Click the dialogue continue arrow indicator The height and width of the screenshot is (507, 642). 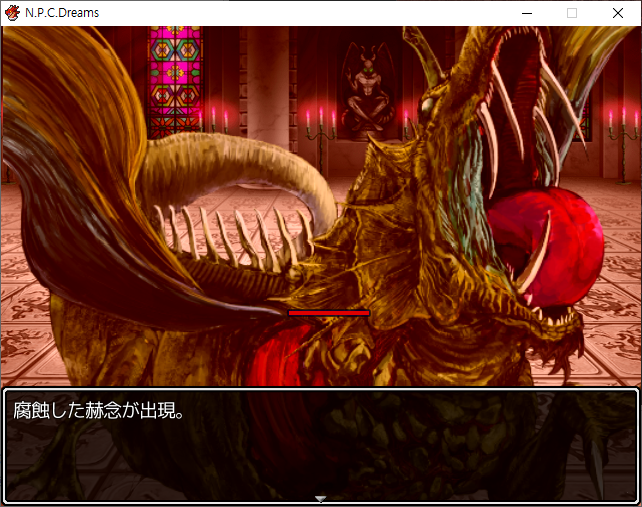pos(320,499)
